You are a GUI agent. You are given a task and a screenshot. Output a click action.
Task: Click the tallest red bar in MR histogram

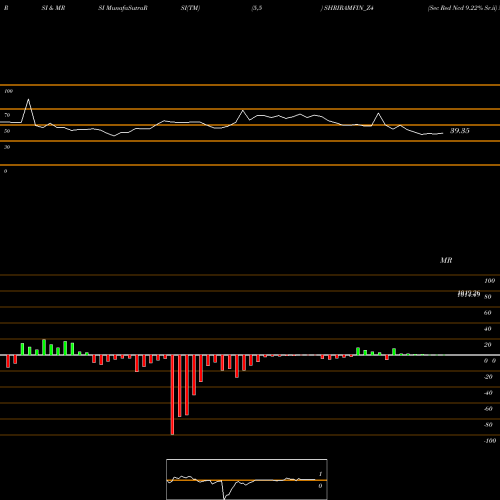coord(172,395)
